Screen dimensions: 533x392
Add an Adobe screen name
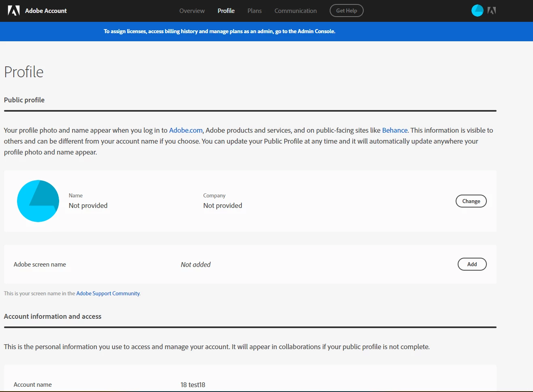click(472, 264)
